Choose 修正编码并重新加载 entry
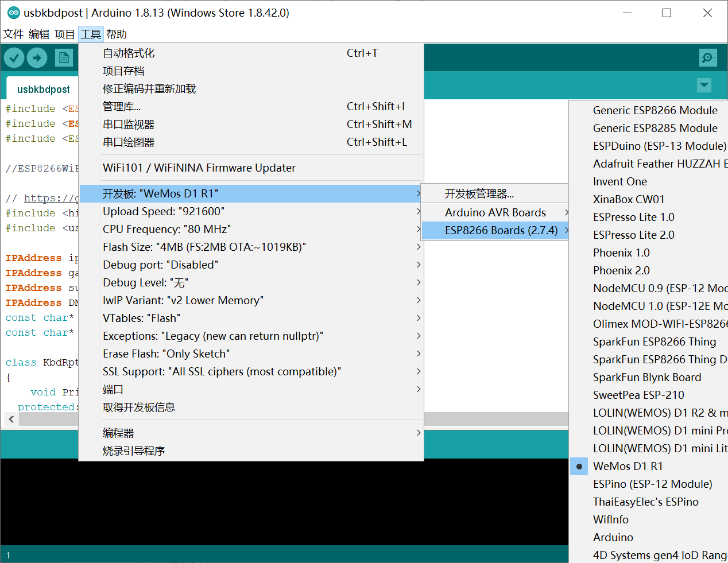This screenshot has width=728, height=563. click(x=251, y=88)
